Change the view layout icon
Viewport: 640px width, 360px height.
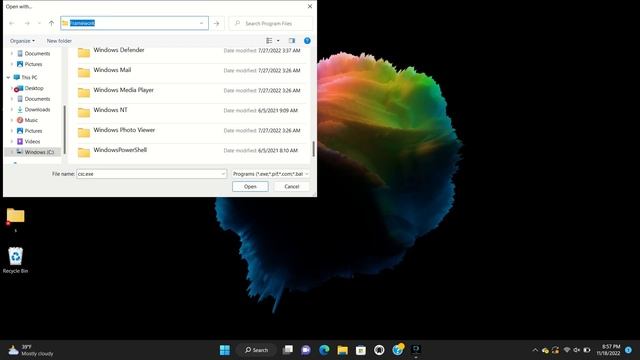click(x=269, y=40)
